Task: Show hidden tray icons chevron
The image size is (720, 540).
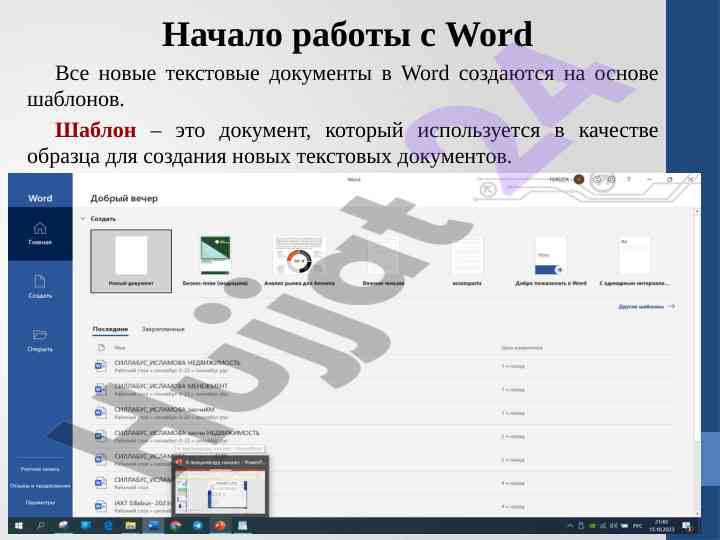Action: click(x=570, y=526)
